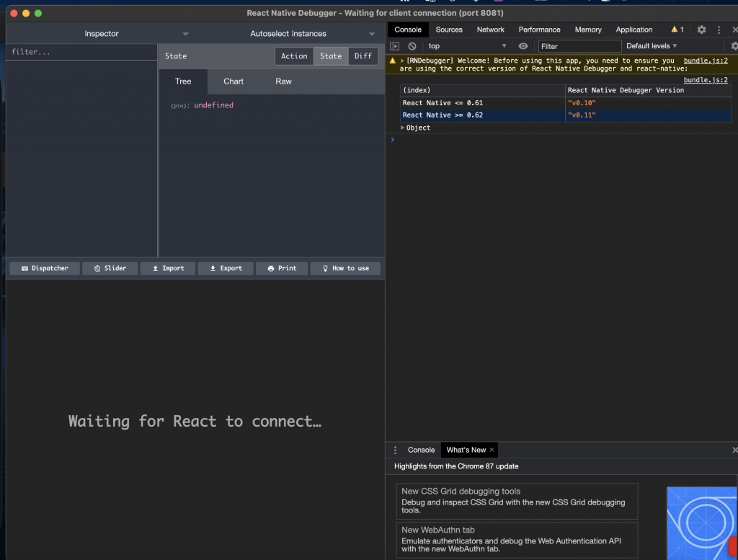
Task: Click the console prompt chevron
Action: [x=393, y=140]
